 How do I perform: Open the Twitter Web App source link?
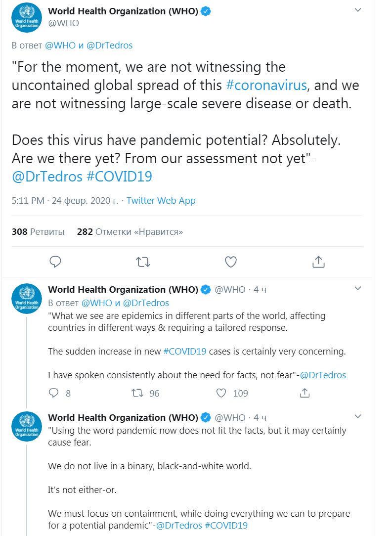(x=161, y=200)
